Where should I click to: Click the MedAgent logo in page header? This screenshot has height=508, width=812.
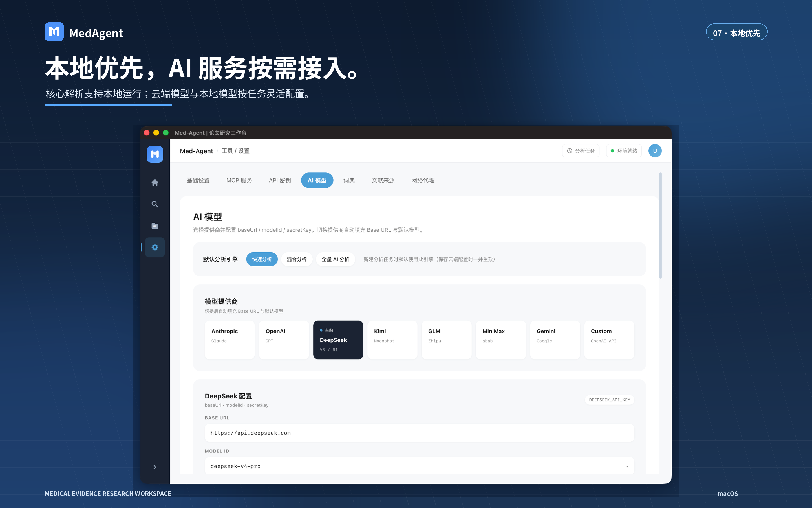(54, 32)
